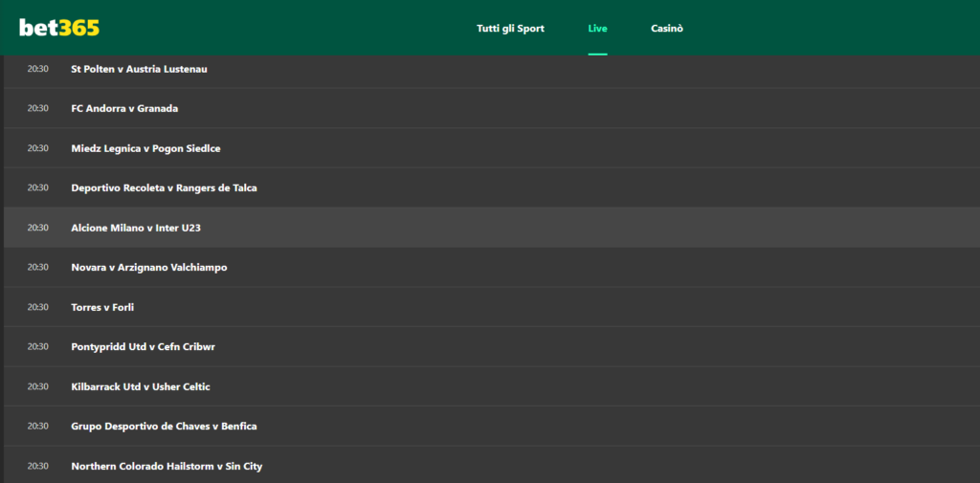Open the Tutti gli Sport tab
The width and height of the screenshot is (980, 483).
click(510, 29)
